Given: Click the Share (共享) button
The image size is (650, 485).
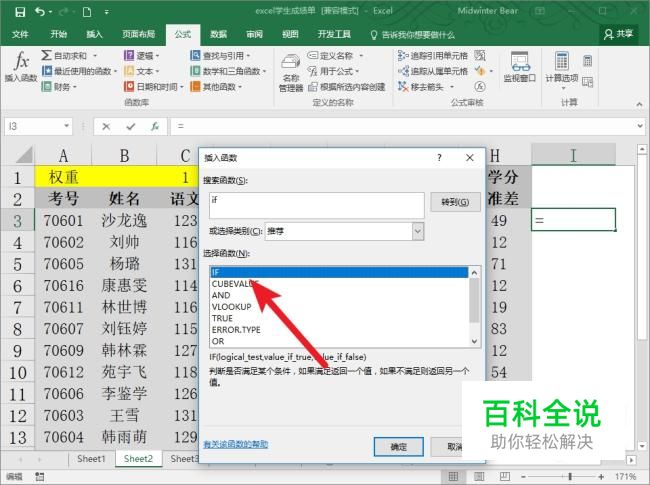Looking at the screenshot, I should click(618, 34).
